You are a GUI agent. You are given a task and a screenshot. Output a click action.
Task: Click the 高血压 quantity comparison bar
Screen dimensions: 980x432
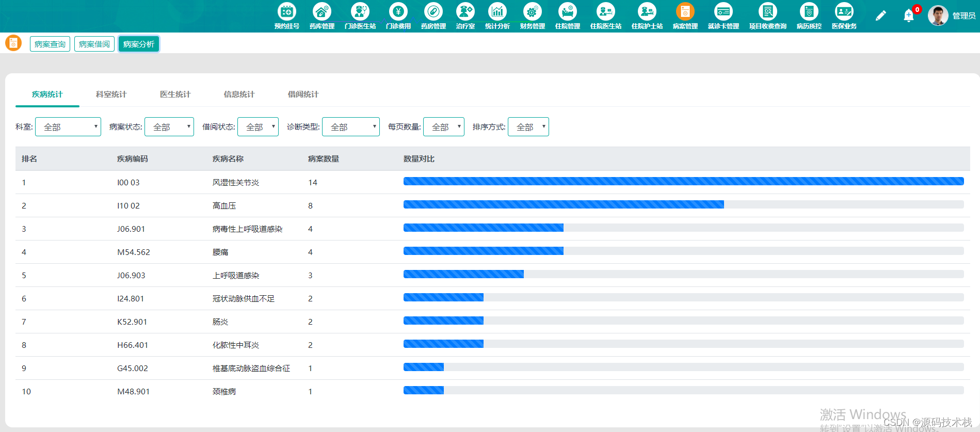684,204
